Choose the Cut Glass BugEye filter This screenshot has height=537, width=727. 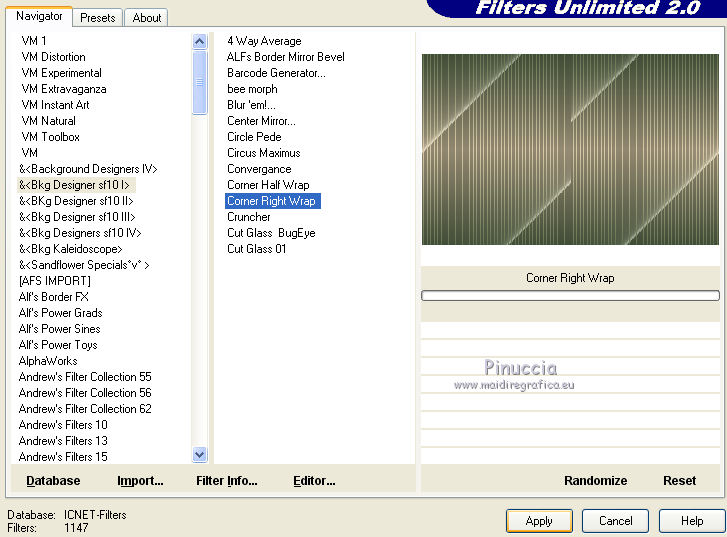pos(271,233)
